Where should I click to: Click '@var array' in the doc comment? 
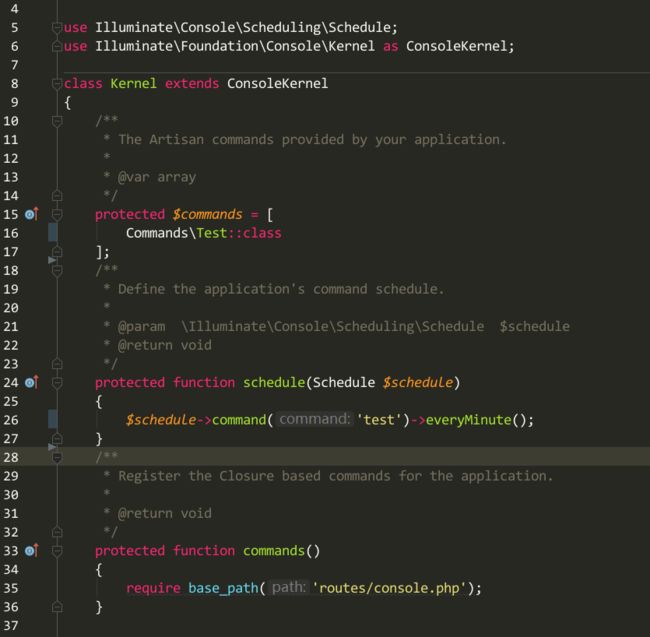pyautogui.click(x=157, y=177)
